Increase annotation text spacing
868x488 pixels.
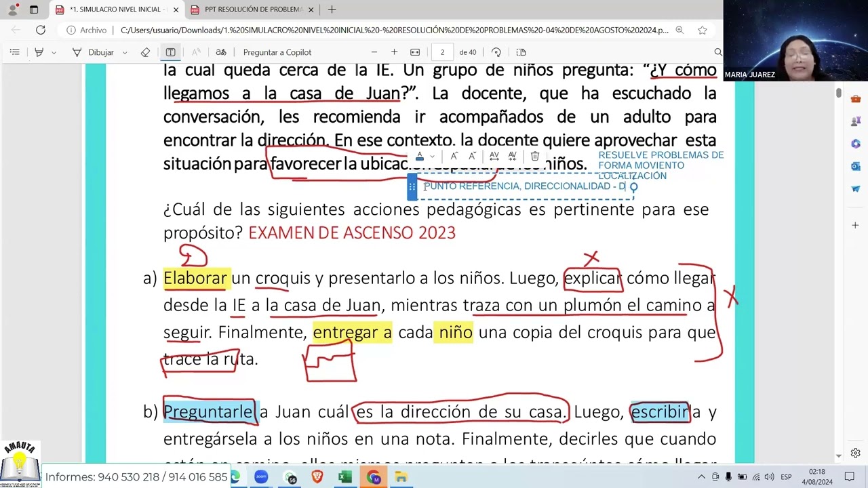494,156
